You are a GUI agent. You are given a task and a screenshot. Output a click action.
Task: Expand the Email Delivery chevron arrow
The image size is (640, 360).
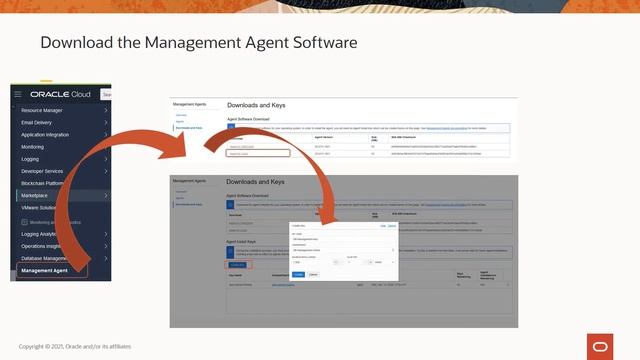(106, 122)
